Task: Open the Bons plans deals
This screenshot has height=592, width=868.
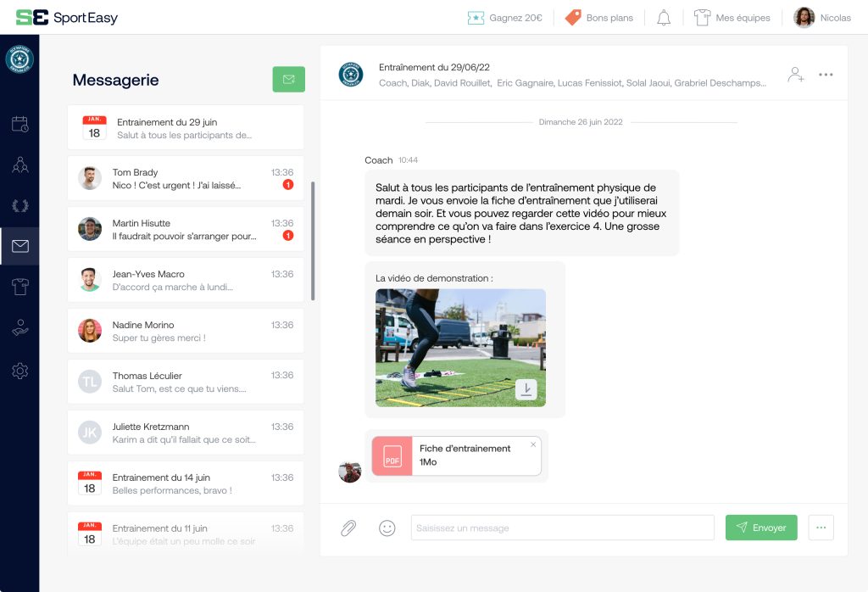Action: tap(598, 18)
